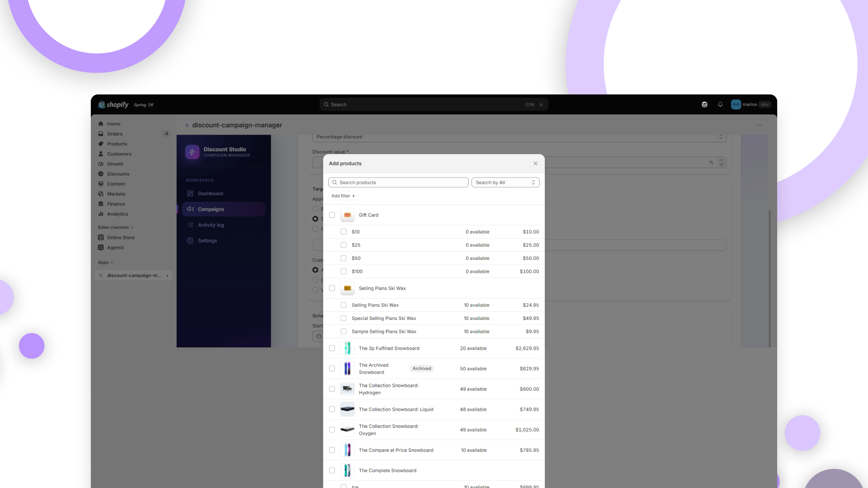Screen dimensions: 868x488
Task: Select The Archived Snowboard checkbox
Action: [x=332, y=369]
